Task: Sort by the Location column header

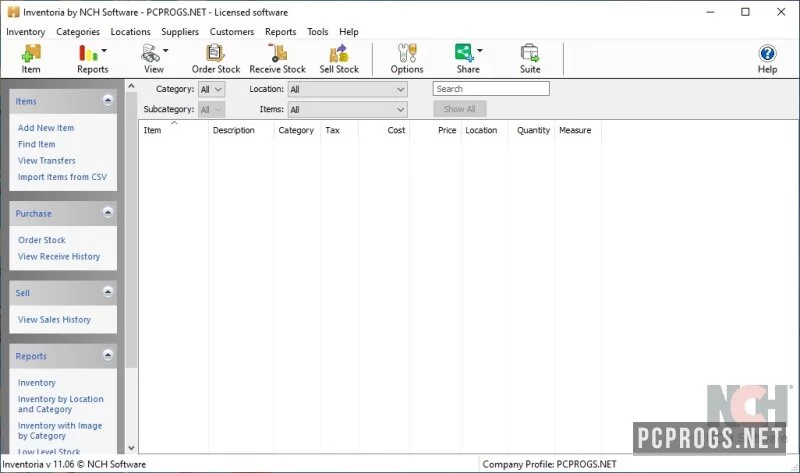Action: coord(484,130)
